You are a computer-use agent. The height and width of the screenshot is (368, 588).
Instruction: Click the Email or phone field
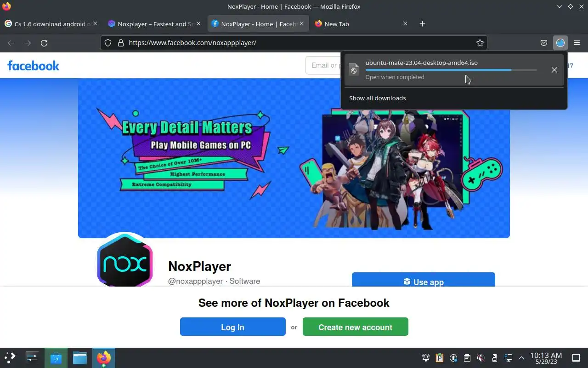click(323, 65)
